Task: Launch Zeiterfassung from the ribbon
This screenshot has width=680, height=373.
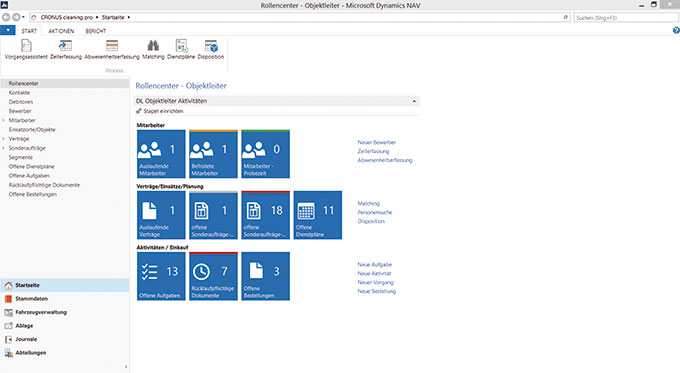Action: tap(65, 49)
